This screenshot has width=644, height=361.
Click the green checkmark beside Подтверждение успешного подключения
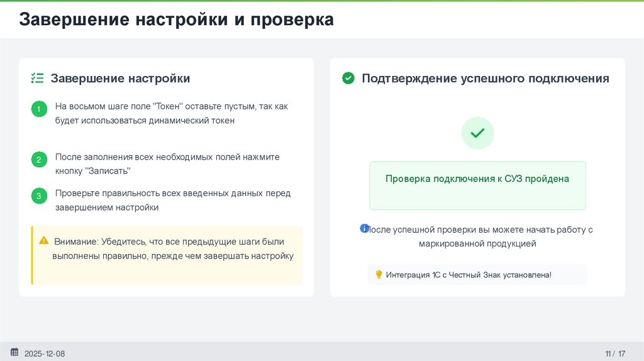348,79
